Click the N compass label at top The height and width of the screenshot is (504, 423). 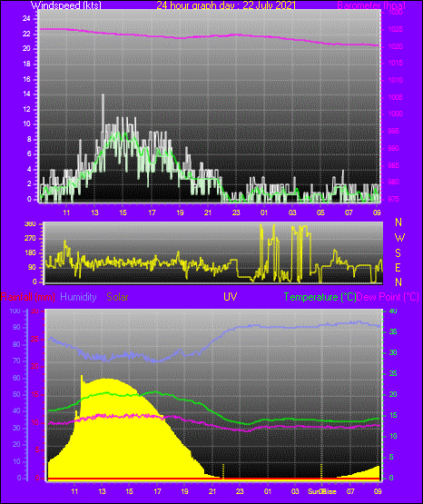[398, 222]
